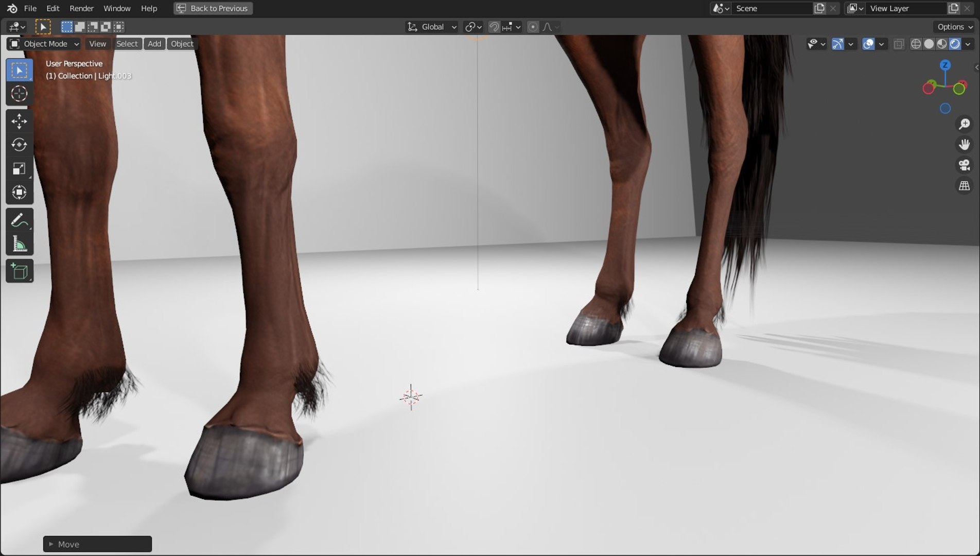
Task: Select the Select Box tool in the toolbar
Action: [20, 70]
